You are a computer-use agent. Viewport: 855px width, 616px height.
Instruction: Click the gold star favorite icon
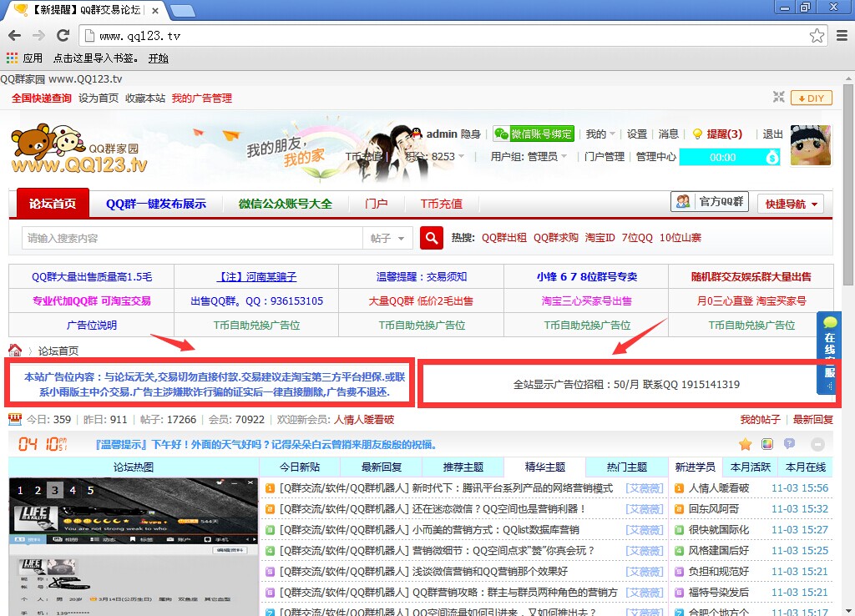[x=746, y=444]
